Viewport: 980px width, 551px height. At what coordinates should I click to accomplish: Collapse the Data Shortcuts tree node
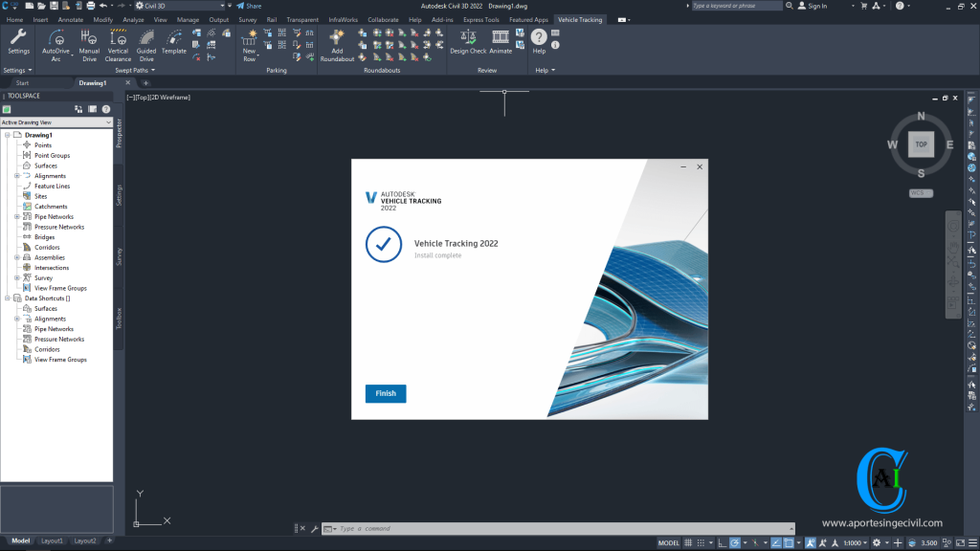pyautogui.click(x=8, y=298)
